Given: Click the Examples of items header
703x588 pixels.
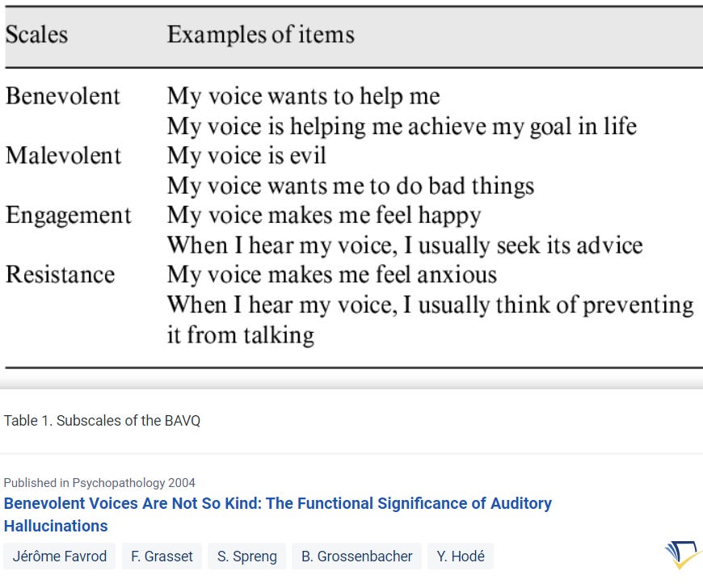Looking at the screenshot, I should 260,35.
